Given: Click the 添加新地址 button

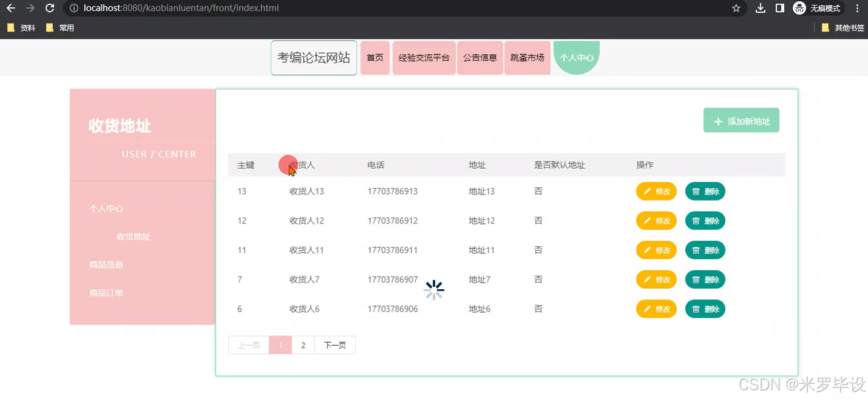Looking at the screenshot, I should point(741,120).
